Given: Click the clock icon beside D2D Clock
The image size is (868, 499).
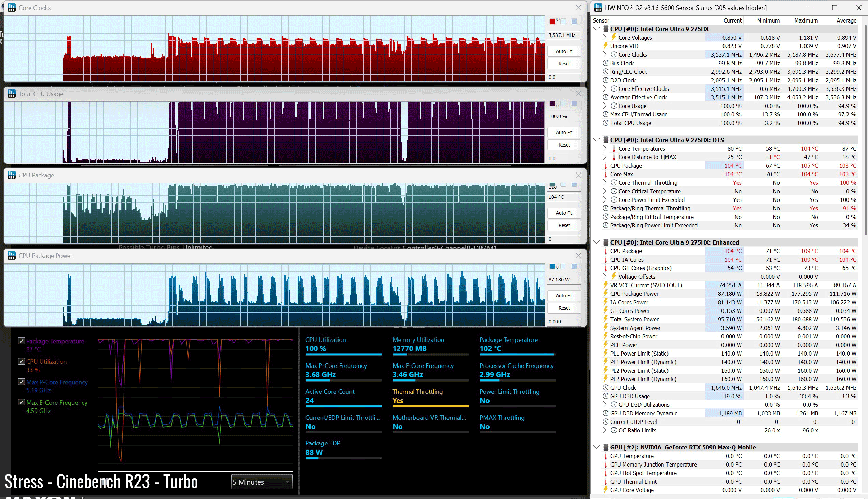Looking at the screenshot, I should tap(606, 80).
